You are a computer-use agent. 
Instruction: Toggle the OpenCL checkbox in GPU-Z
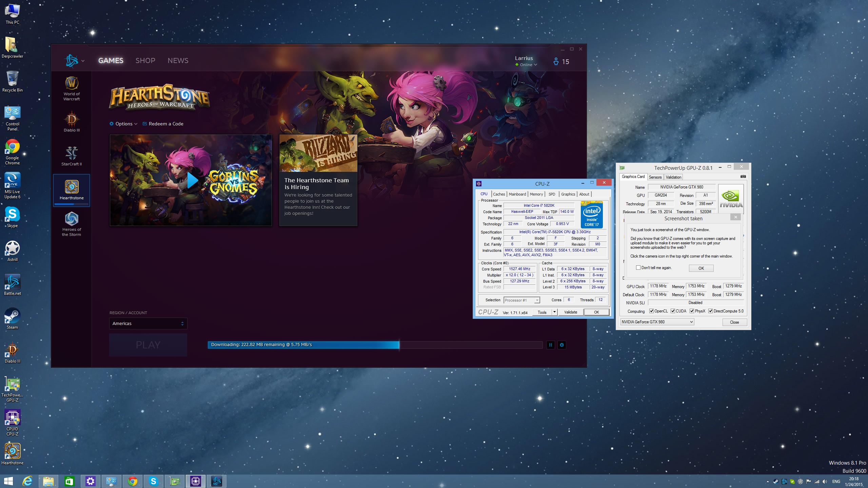[x=651, y=311]
